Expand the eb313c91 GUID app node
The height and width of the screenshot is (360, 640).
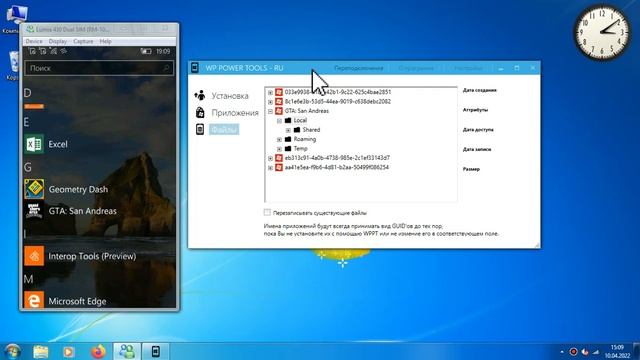(x=270, y=158)
